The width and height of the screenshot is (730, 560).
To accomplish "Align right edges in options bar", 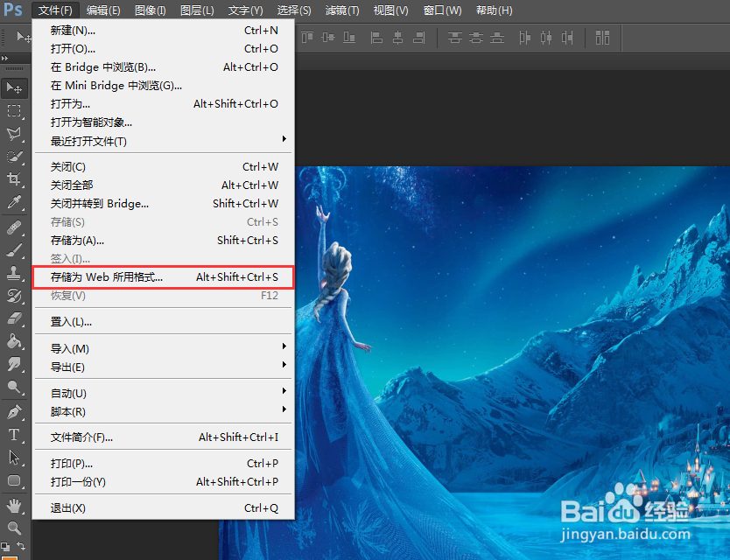I will pos(419,38).
